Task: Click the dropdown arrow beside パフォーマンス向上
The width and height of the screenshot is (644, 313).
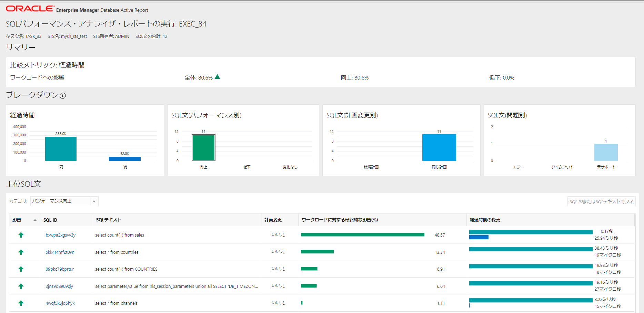Action: click(x=94, y=201)
